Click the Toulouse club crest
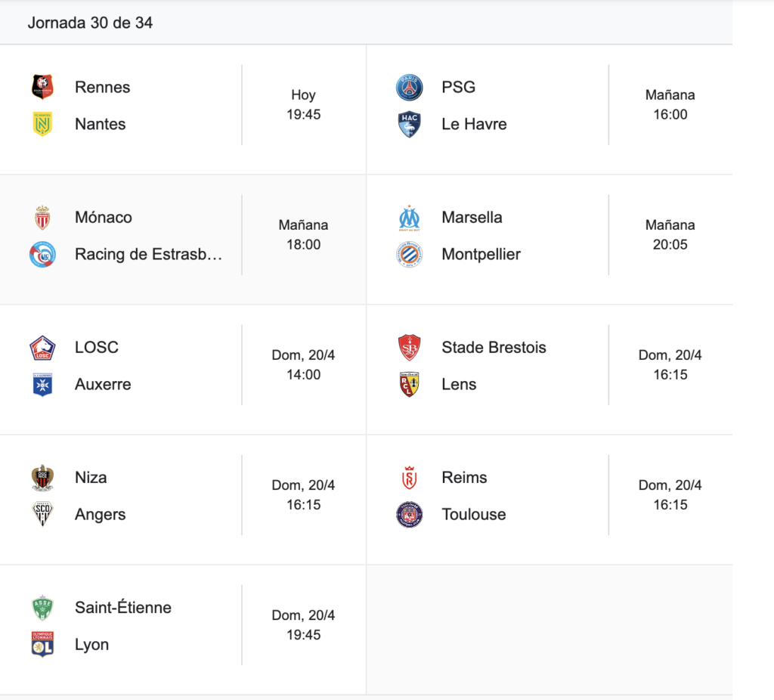The height and width of the screenshot is (700, 774). [x=409, y=514]
